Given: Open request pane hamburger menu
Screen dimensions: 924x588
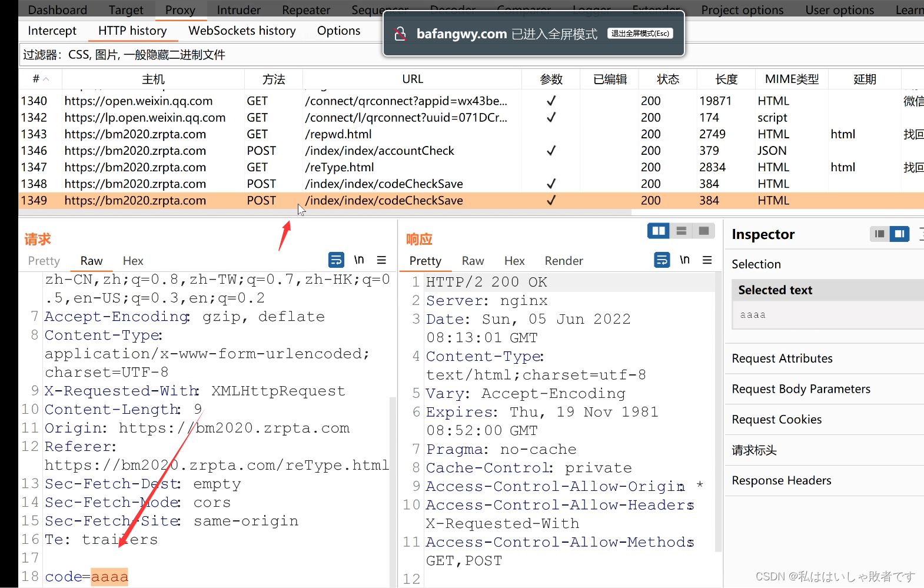Looking at the screenshot, I should coord(381,260).
